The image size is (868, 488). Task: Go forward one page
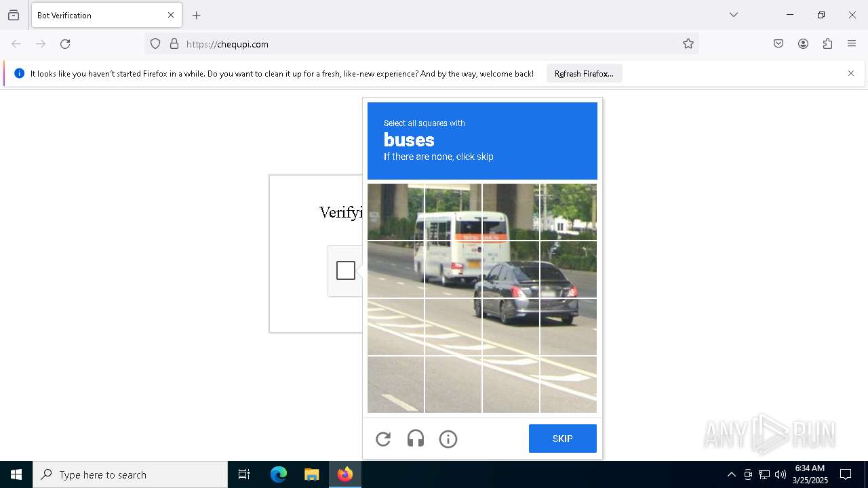pos(41,44)
